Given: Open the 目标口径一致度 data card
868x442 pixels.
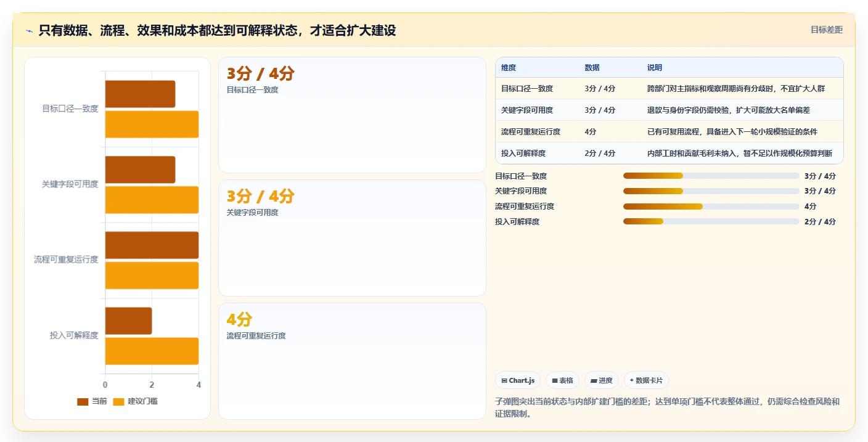Looking at the screenshot, I should 352,115.
